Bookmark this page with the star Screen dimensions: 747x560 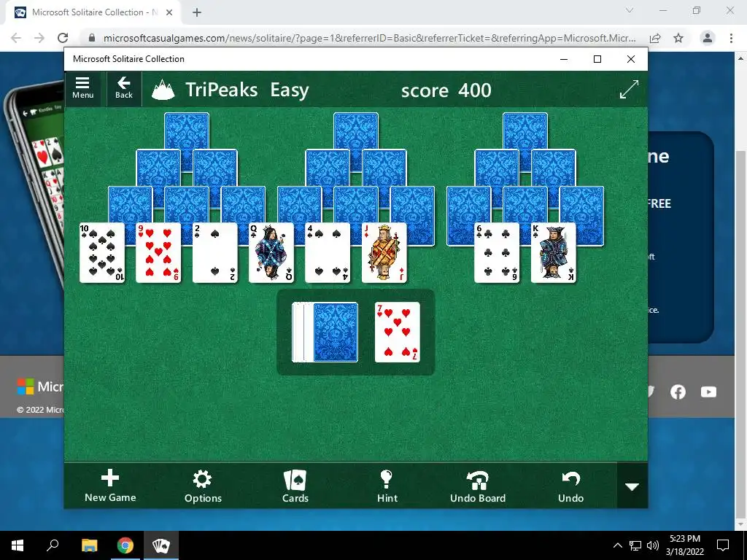[x=678, y=38]
